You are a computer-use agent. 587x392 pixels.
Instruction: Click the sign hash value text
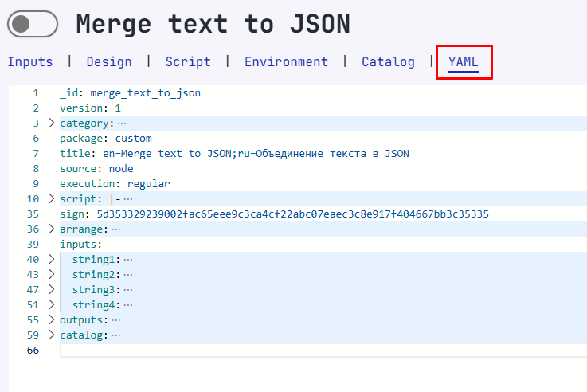(x=292, y=214)
